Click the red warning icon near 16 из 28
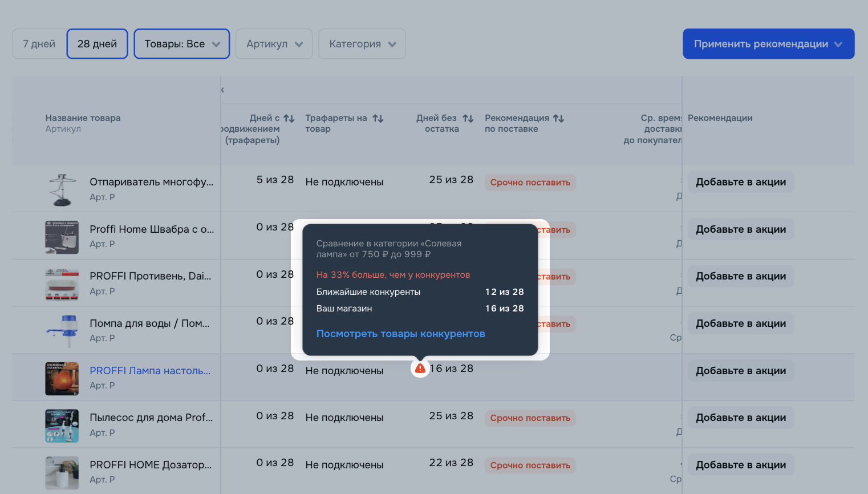The width and height of the screenshot is (868, 494). 420,369
